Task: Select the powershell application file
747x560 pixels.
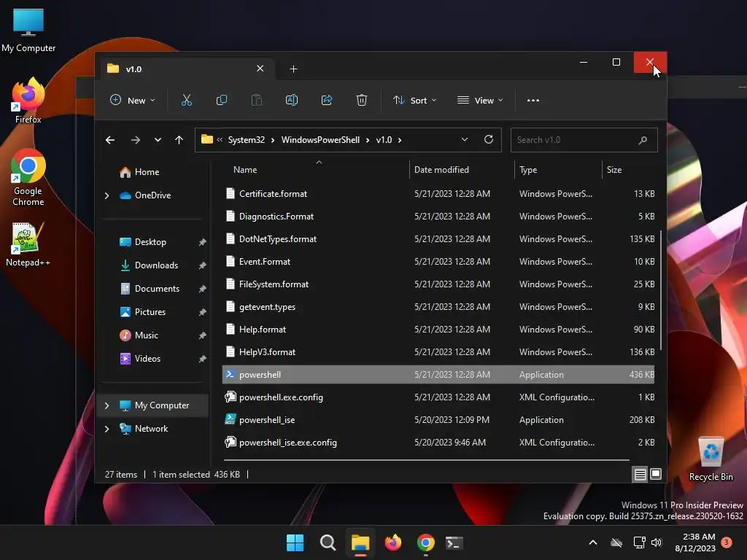Action: 438,375
